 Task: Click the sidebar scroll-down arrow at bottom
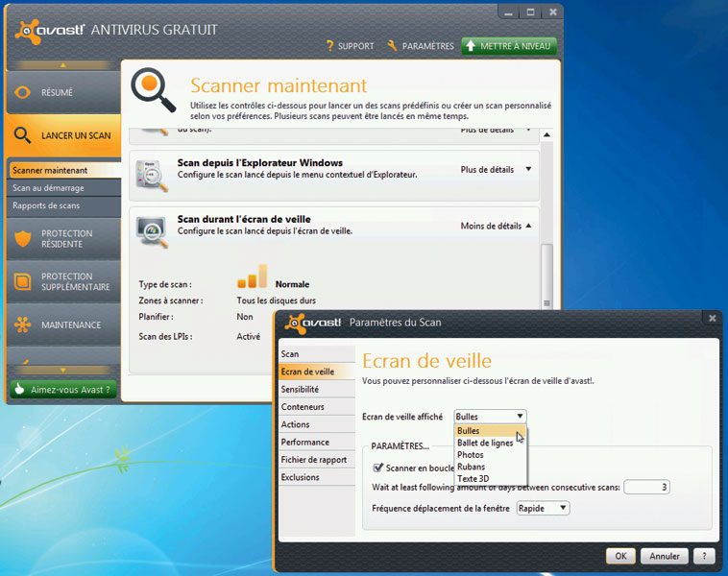(x=62, y=371)
